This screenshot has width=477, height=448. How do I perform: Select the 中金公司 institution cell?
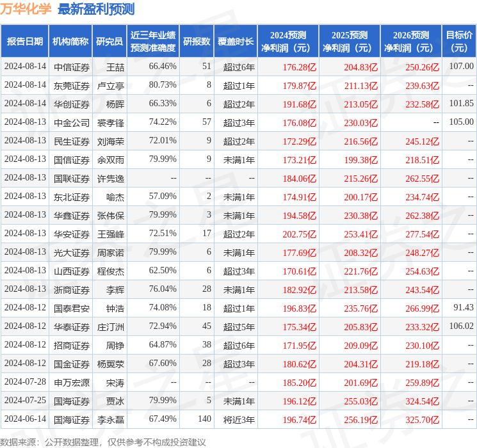tap(72, 123)
